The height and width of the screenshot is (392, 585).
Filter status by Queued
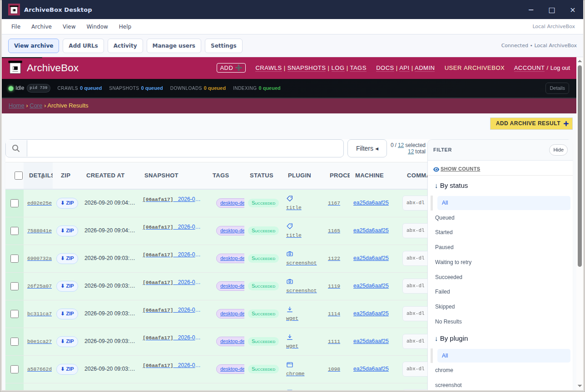point(445,218)
